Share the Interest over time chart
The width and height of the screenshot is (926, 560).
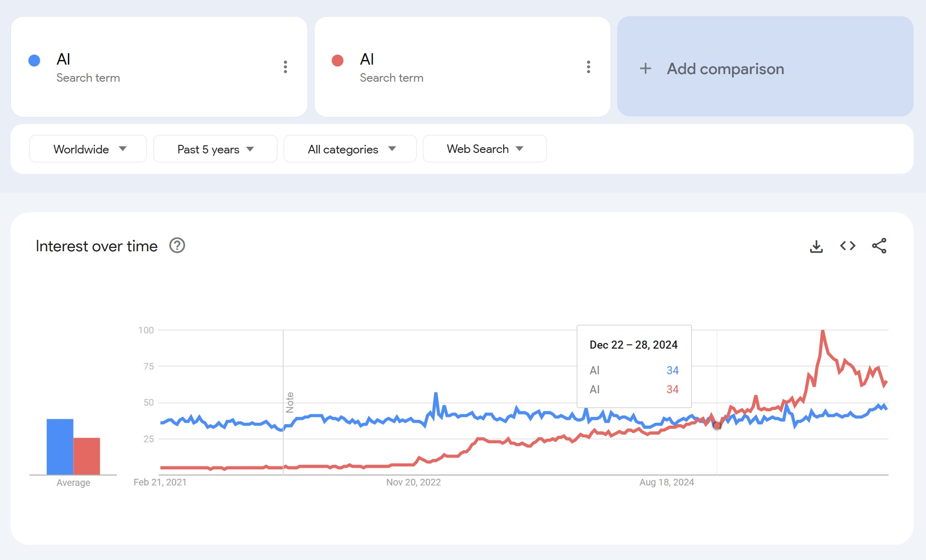pyautogui.click(x=879, y=246)
